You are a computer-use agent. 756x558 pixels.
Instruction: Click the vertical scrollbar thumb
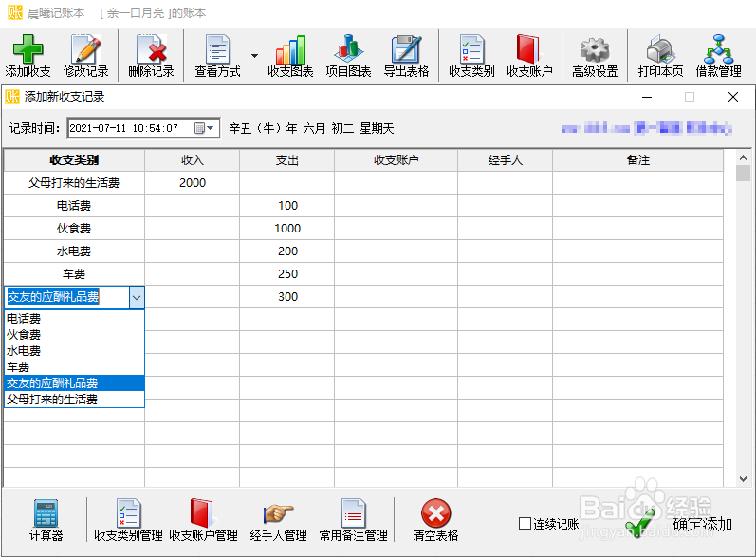[743, 173]
